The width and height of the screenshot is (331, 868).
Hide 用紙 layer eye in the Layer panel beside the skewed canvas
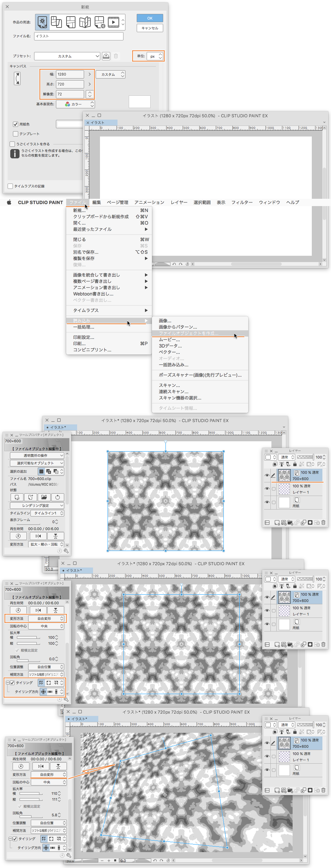(267, 770)
